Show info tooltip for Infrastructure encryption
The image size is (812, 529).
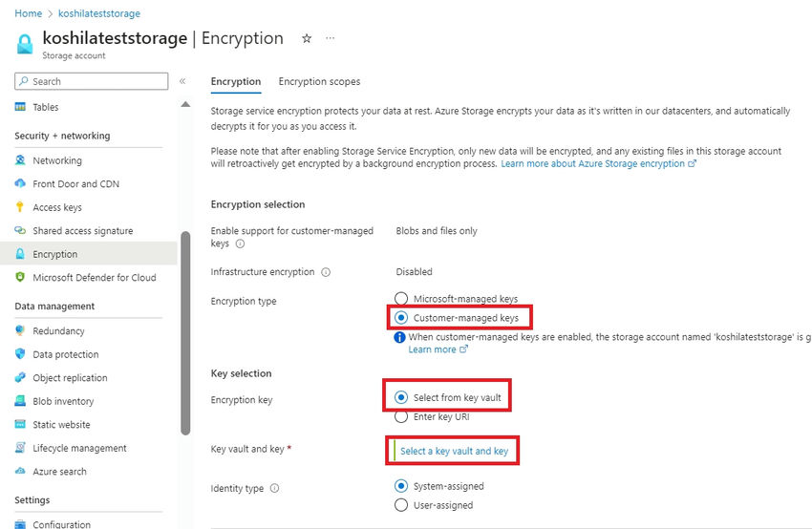click(326, 272)
